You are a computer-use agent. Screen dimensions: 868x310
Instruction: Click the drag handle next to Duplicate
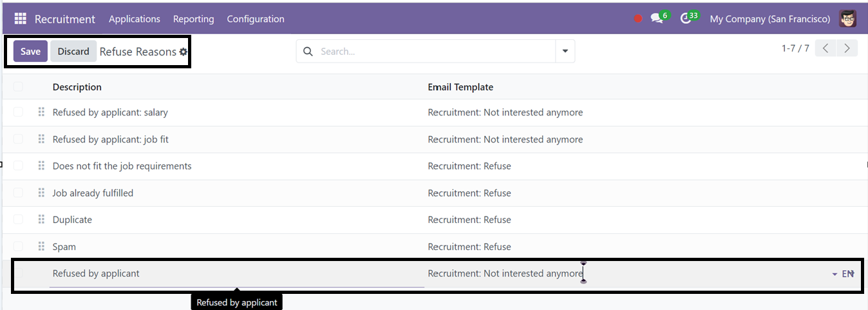(x=41, y=219)
